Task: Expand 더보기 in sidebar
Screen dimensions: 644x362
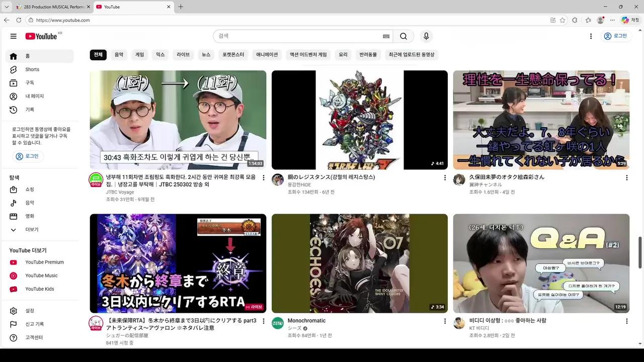Action: point(40,229)
